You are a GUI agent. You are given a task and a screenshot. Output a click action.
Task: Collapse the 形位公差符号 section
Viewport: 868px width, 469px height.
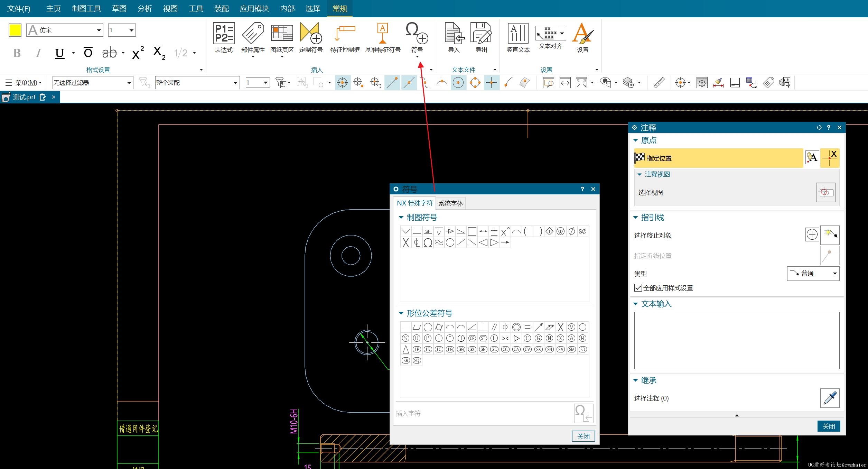(x=401, y=313)
